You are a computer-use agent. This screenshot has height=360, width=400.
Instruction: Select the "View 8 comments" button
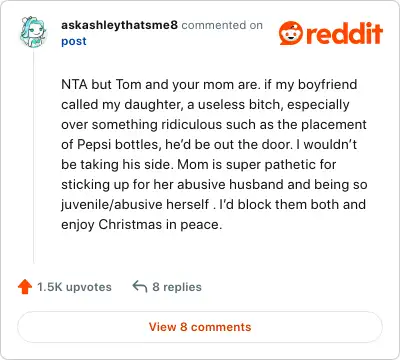pos(200,327)
